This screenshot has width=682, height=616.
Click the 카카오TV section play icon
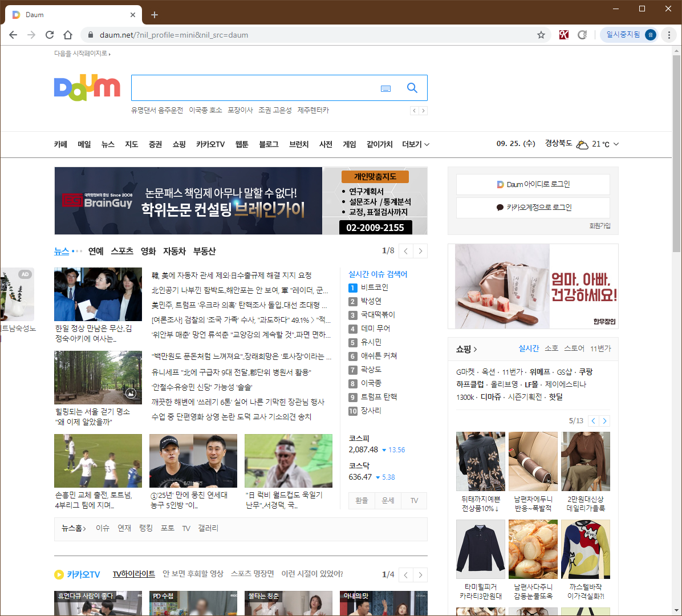(x=59, y=575)
